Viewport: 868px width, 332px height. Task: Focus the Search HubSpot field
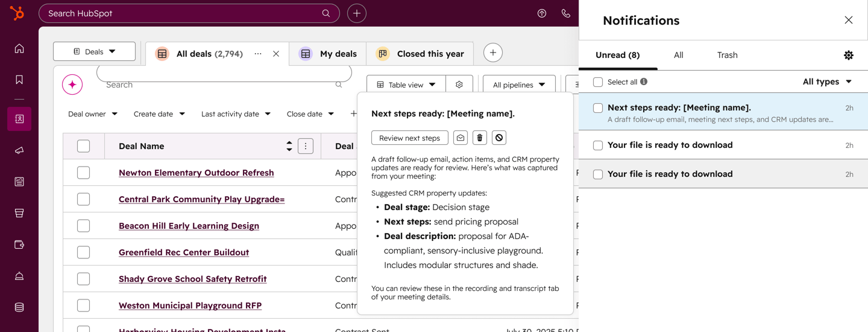click(189, 13)
